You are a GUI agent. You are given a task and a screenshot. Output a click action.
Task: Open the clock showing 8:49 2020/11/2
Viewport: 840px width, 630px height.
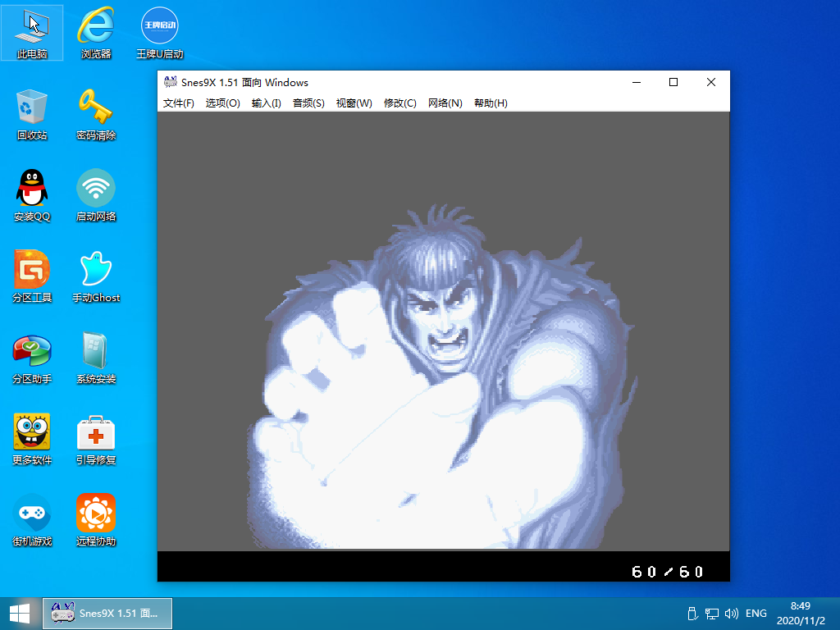point(801,614)
